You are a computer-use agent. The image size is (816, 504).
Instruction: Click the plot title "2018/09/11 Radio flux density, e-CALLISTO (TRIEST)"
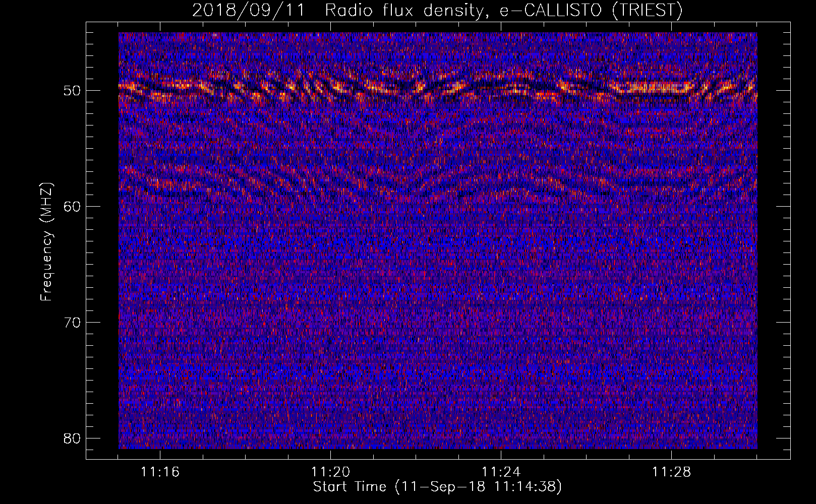pyautogui.click(x=437, y=10)
